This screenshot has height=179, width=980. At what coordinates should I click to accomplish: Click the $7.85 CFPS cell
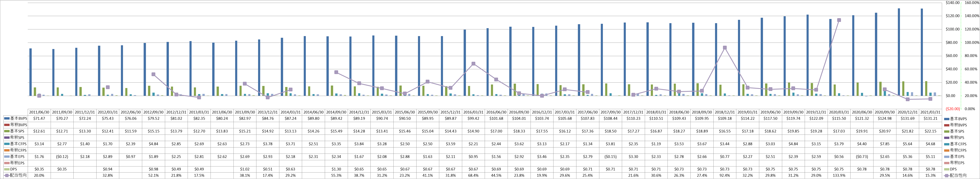click(885, 144)
